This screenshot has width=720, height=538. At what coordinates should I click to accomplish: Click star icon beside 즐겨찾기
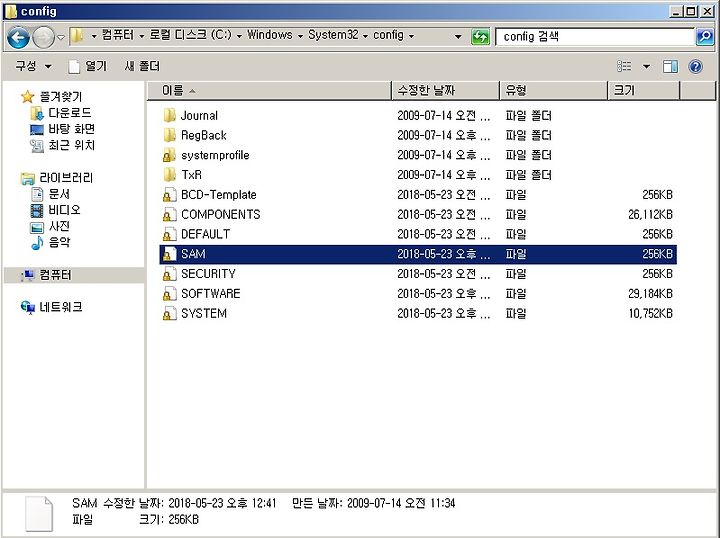coord(28,96)
